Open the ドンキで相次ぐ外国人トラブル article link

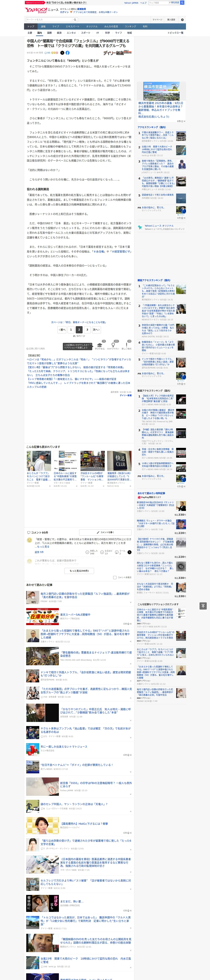point(85,674)
